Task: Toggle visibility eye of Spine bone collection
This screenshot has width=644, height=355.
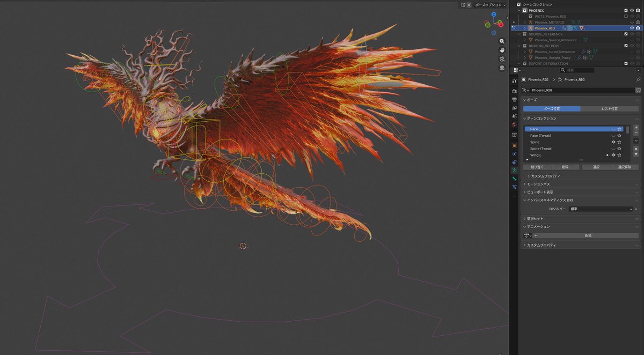Action: click(613, 142)
